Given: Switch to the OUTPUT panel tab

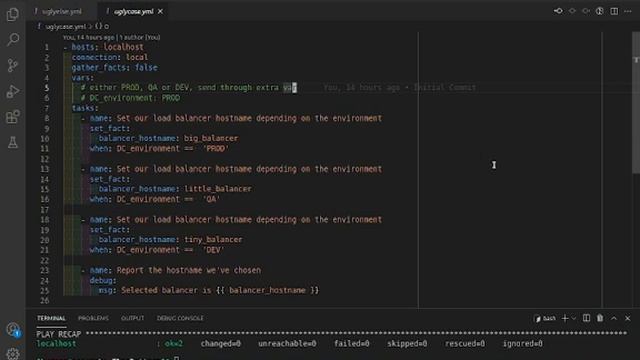Looking at the screenshot, I should 132,318.
